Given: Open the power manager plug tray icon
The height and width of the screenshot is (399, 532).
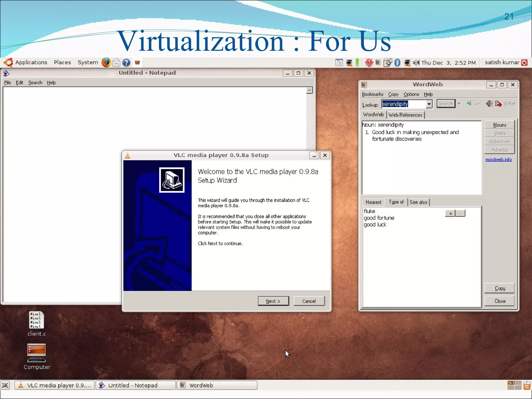Looking at the screenshot, I should tap(388, 63).
